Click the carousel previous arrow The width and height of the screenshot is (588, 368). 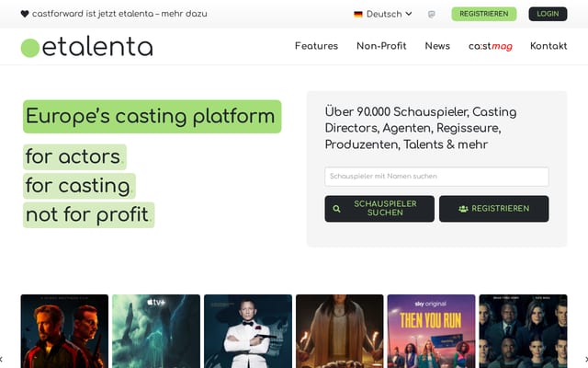tap(2, 360)
